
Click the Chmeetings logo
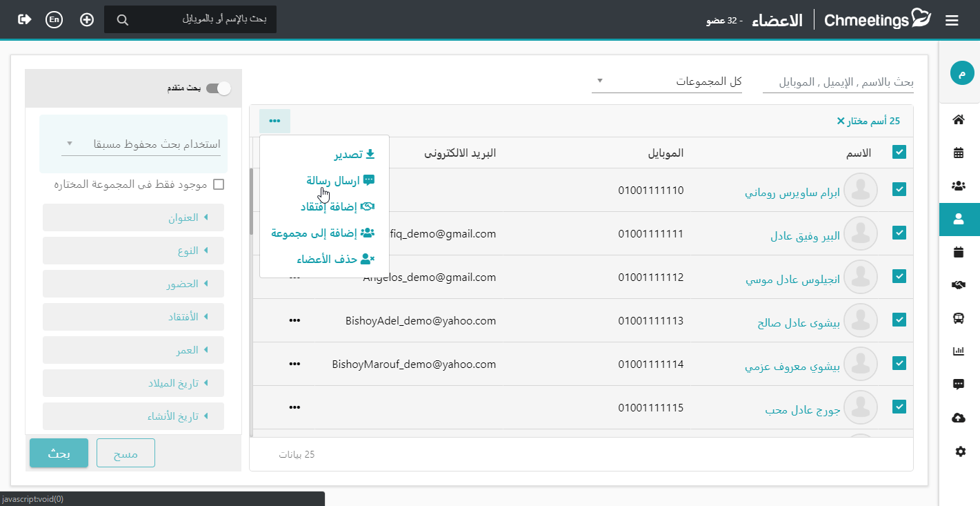[877, 19]
